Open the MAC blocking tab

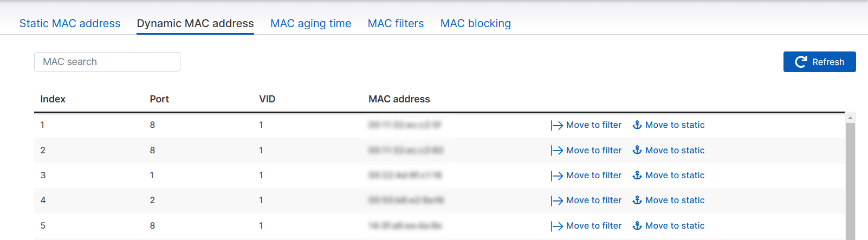(x=475, y=23)
